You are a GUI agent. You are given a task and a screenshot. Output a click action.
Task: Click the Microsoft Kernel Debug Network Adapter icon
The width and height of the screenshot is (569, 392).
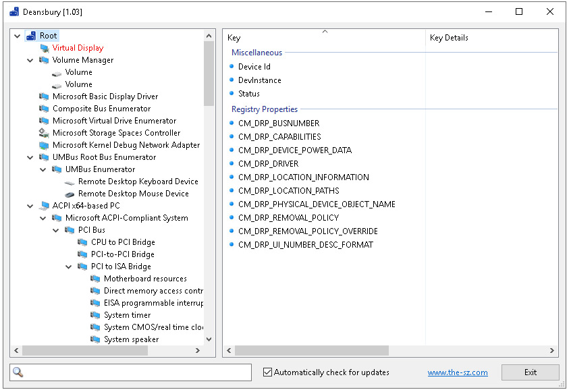tap(44, 145)
